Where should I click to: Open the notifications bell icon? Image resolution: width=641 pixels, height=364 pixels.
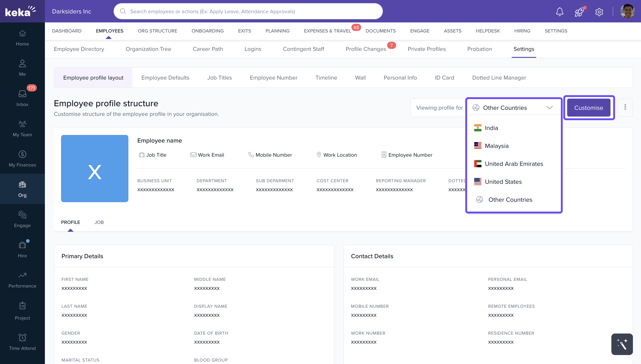(559, 11)
